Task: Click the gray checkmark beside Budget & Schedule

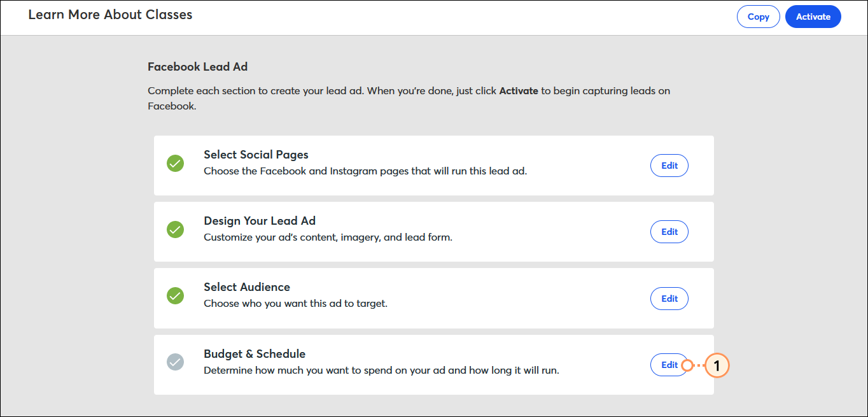Action: (x=175, y=362)
